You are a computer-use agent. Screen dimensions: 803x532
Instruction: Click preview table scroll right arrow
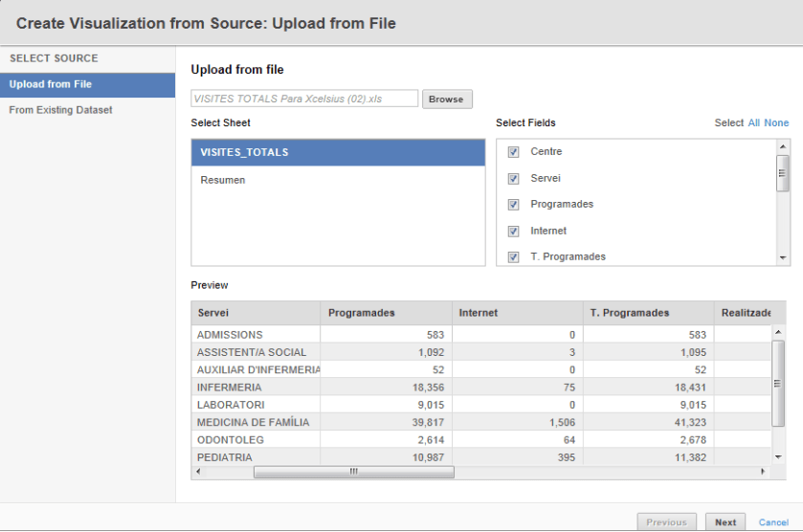coord(763,472)
